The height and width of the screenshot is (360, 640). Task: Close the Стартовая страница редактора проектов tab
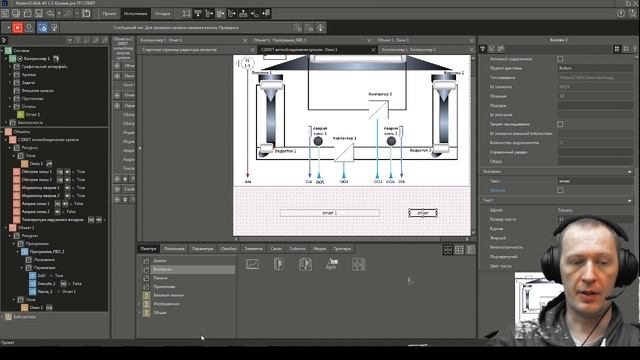pyautogui.click(x=253, y=50)
